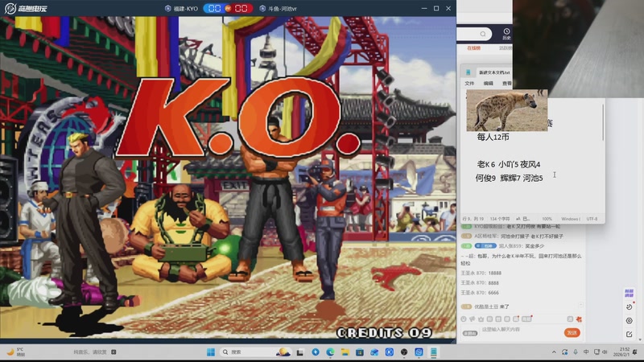
Task: Open the 历史 history clock icon
Action: (x=506, y=34)
